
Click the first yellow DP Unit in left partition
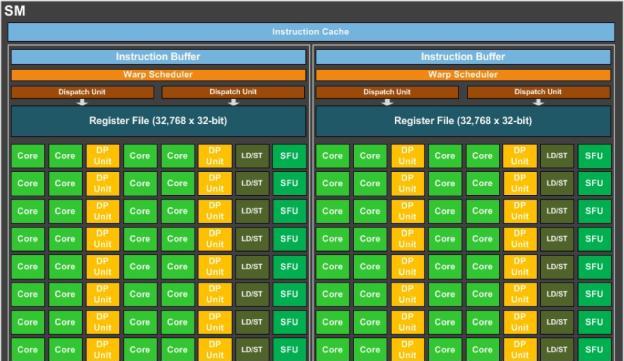pos(103,156)
